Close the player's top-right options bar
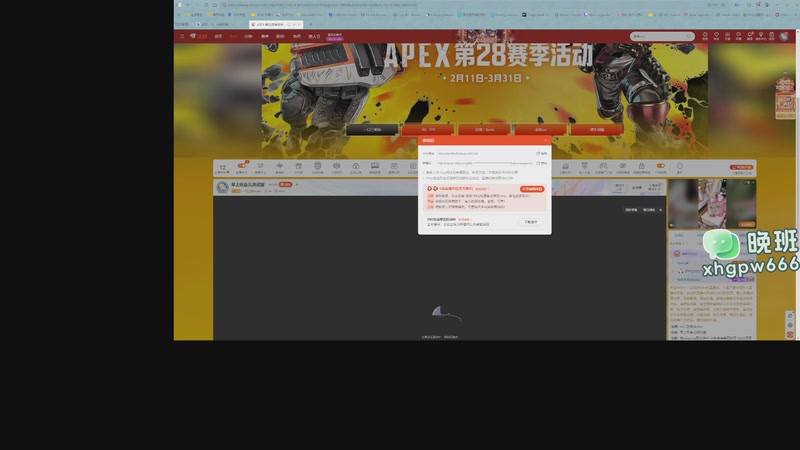The image size is (800, 450). pos(660,210)
